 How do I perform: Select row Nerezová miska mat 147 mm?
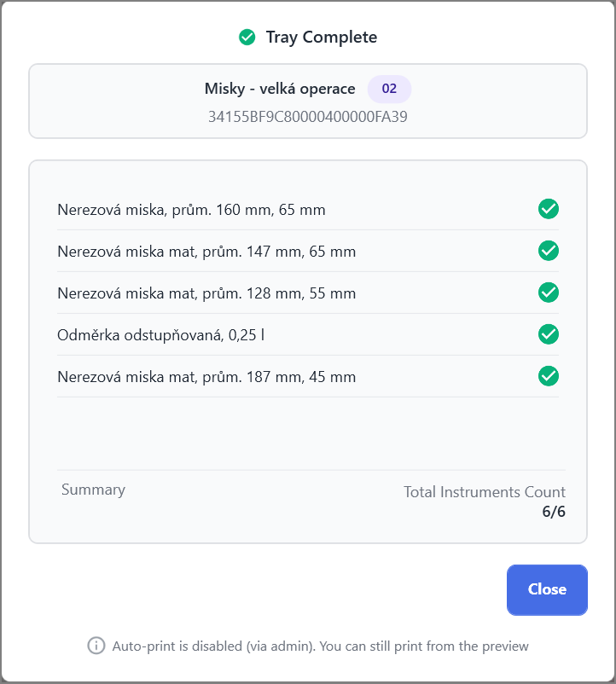click(x=308, y=252)
